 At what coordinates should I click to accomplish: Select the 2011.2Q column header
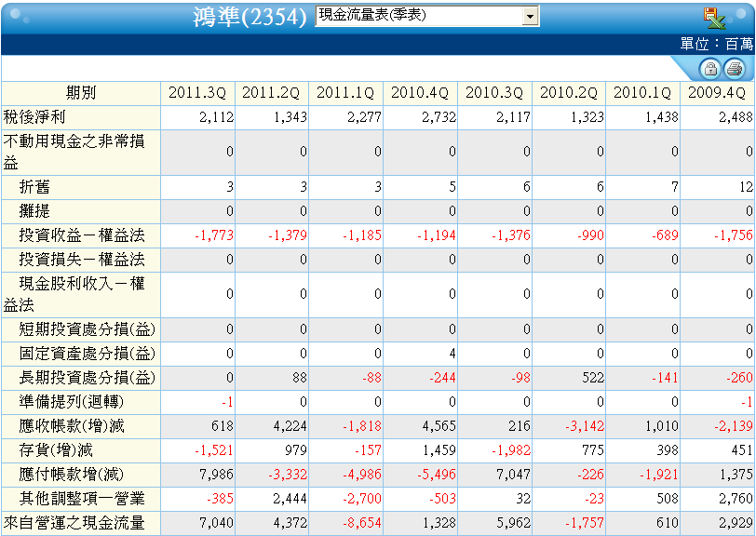(272, 92)
